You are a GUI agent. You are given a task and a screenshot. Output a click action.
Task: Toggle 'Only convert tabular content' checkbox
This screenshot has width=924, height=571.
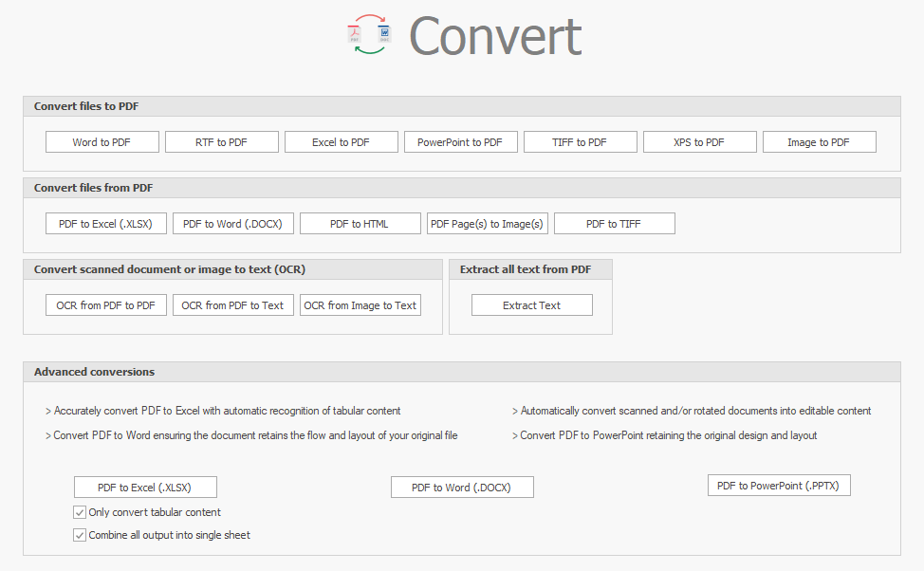click(x=80, y=512)
